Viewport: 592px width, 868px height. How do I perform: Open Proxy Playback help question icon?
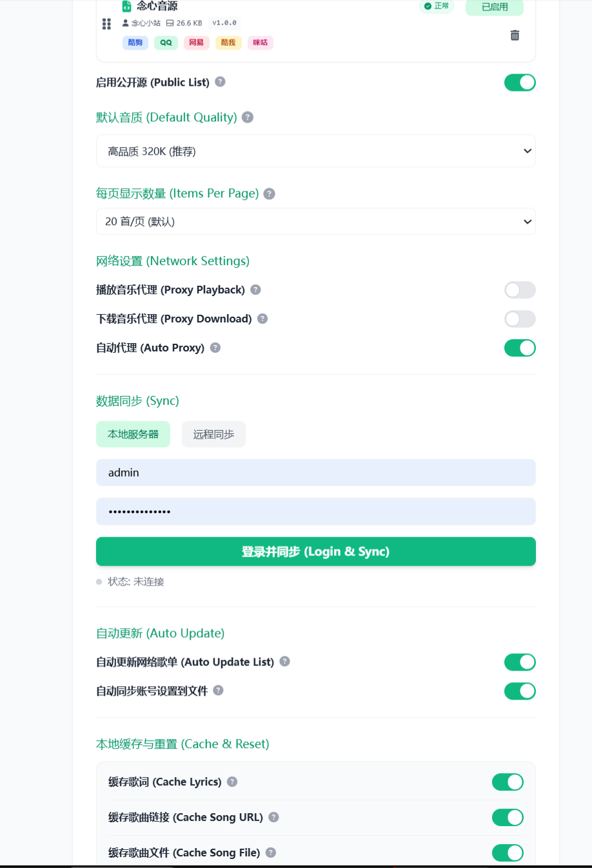255,290
